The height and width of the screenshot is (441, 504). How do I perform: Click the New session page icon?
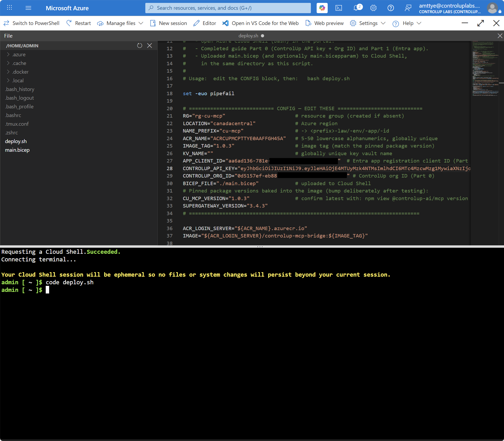coord(153,23)
